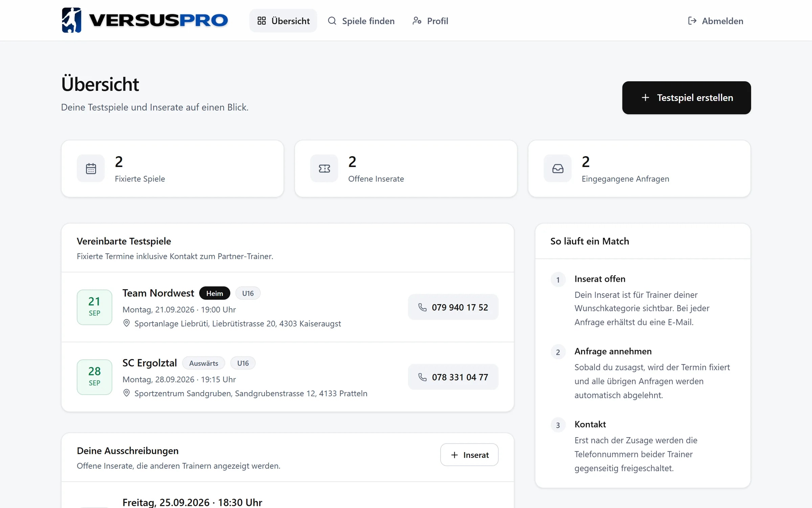Click the Testspiel erstellen button
This screenshot has height=508, width=812.
(686, 98)
